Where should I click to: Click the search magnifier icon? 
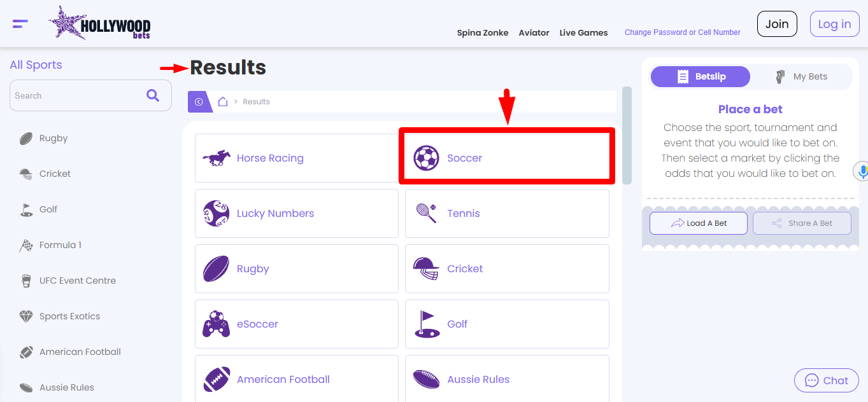(x=153, y=95)
